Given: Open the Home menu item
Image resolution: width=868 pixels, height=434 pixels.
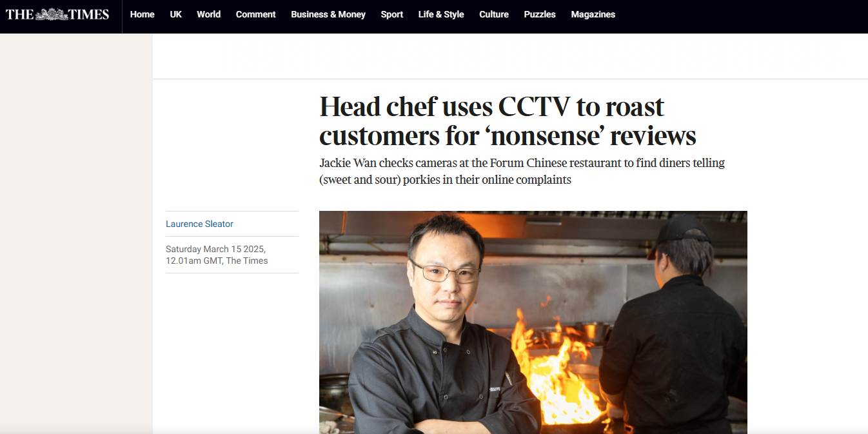Looking at the screenshot, I should click(x=142, y=14).
